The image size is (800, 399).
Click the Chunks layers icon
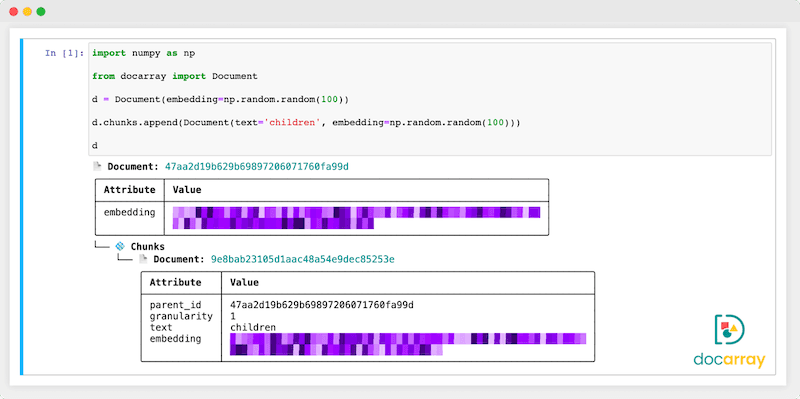click(120, 246)
